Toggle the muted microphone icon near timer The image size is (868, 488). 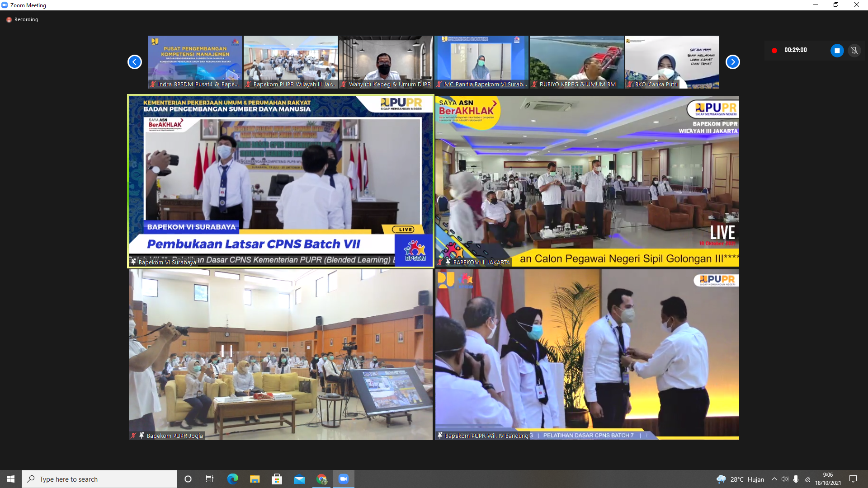(854, 51)
